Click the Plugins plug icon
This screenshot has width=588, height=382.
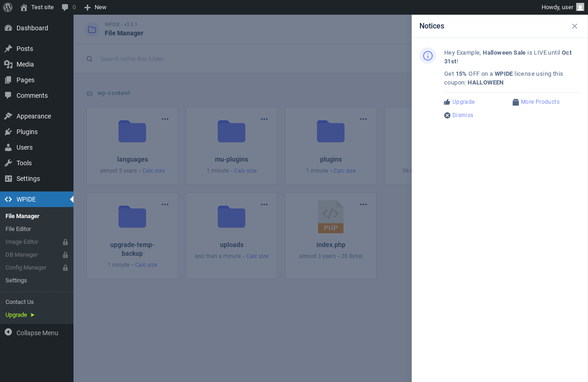tap(8, 132)
